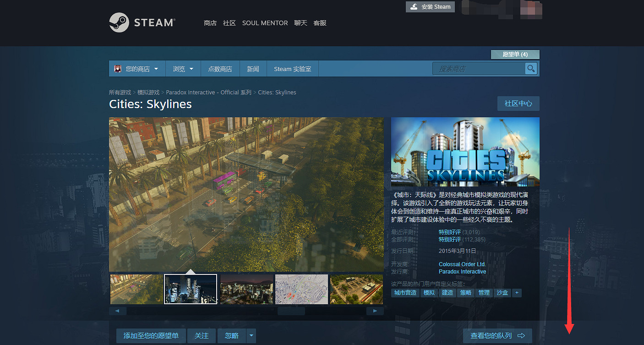Open the dropdown arrow next to 忽略

tap(251, 336)
